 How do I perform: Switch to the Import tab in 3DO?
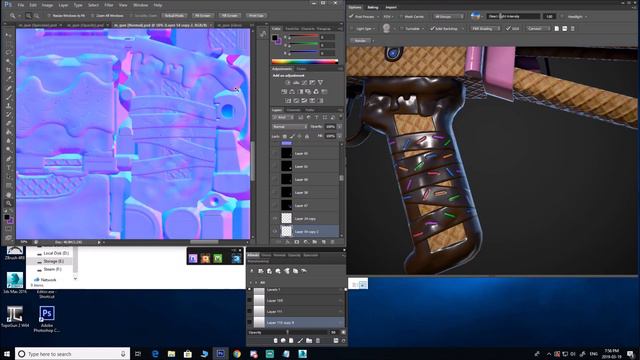tap(391, 7)
